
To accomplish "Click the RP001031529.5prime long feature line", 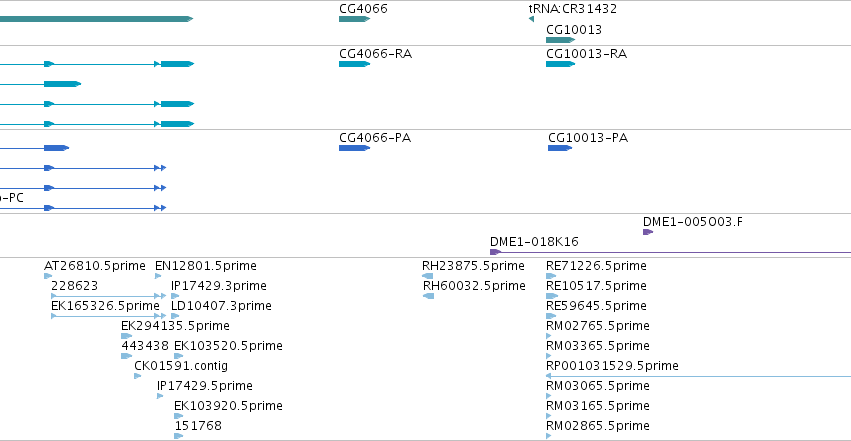I will [x=700, y=376].
